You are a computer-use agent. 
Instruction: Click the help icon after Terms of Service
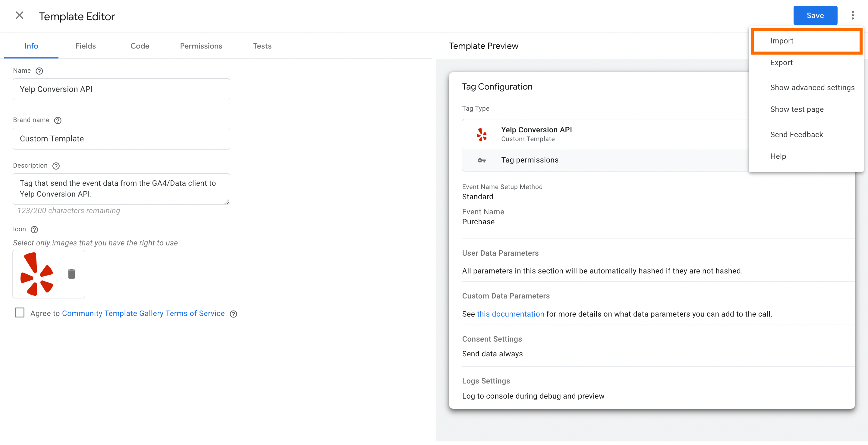pos(234,314)
